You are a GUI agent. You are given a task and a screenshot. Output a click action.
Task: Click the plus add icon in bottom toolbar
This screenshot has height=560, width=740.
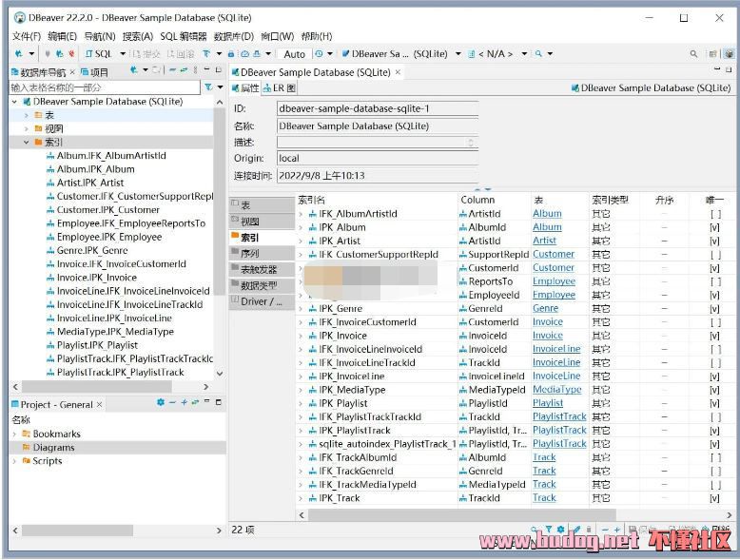616,530
